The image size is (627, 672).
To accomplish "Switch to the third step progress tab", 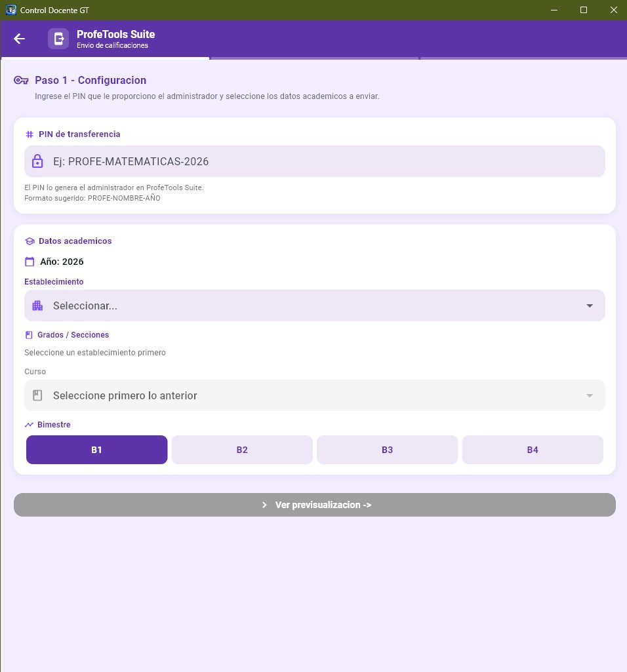I will tap(523, 58).
